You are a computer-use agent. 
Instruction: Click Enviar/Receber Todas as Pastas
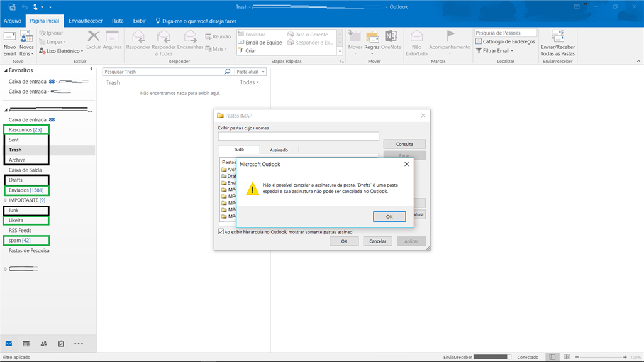(558, 43)
